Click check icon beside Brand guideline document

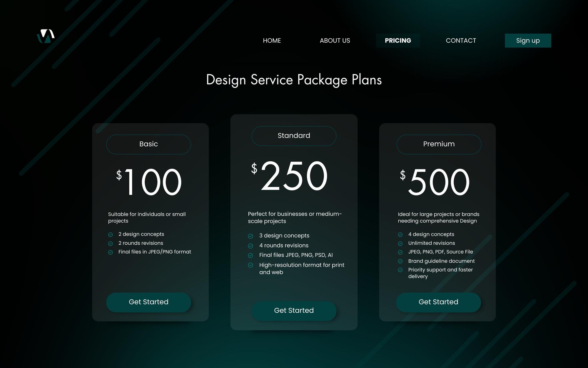(x=400, y=261)
